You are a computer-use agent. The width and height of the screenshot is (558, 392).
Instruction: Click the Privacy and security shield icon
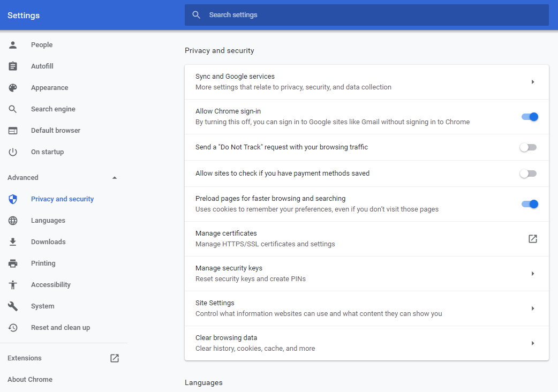(13, 199)
